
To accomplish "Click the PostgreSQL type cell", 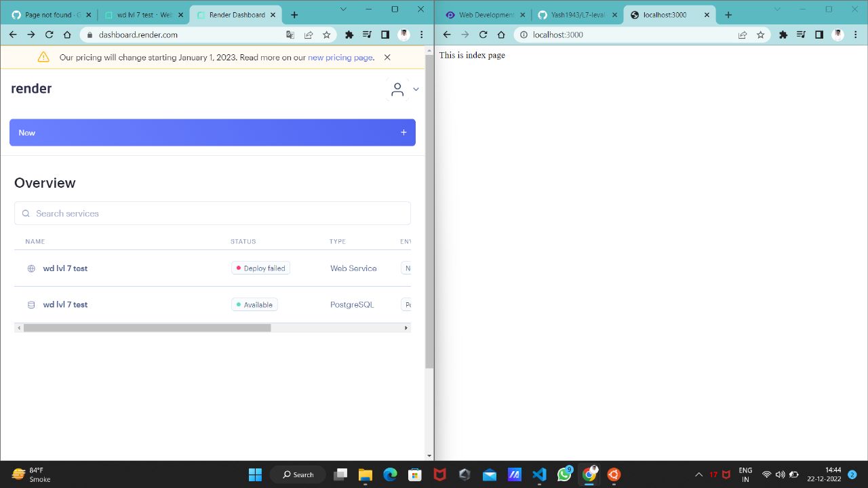I will 352,305.
